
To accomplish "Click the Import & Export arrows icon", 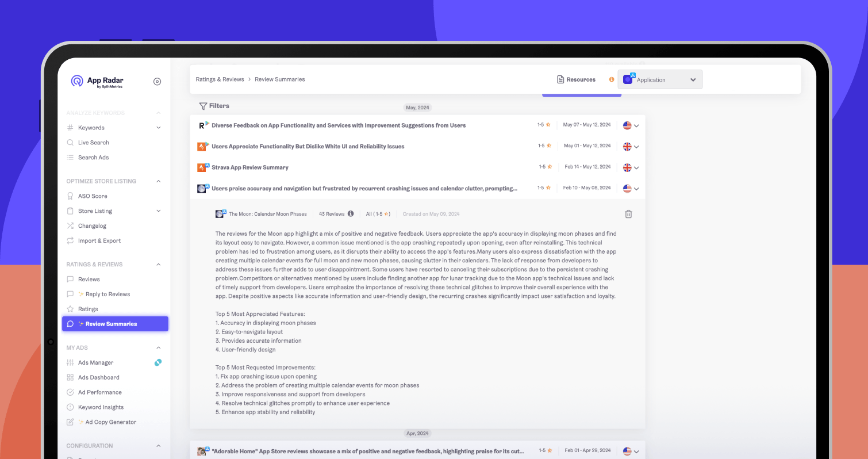I will 70,241.
